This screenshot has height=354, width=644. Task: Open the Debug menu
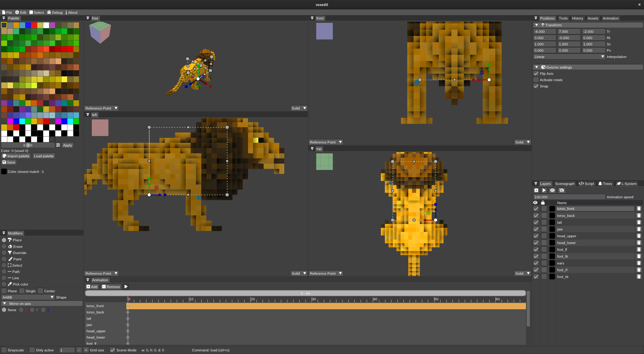[x=55, y=12]
